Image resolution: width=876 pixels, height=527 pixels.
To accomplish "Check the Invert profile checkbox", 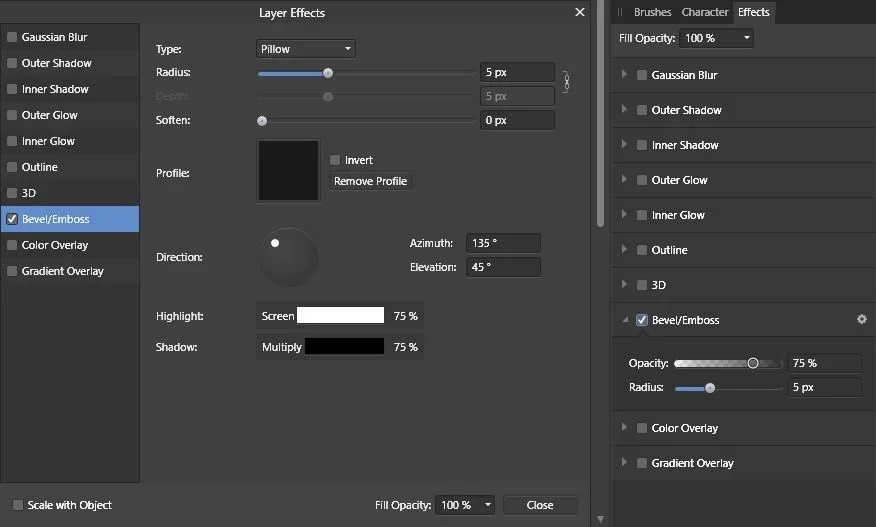I will 335,160.
